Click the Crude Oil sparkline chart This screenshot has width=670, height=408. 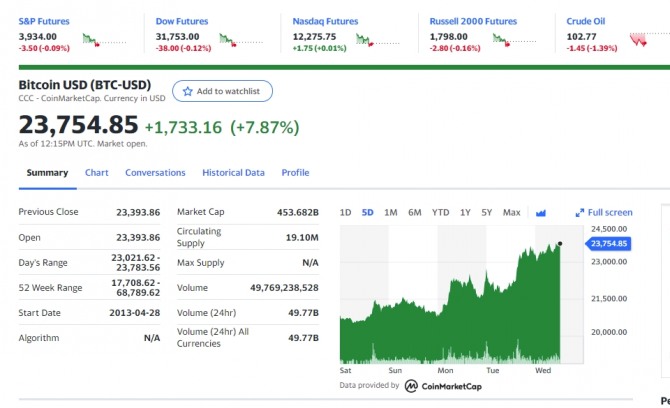click(x=649, y=40)
